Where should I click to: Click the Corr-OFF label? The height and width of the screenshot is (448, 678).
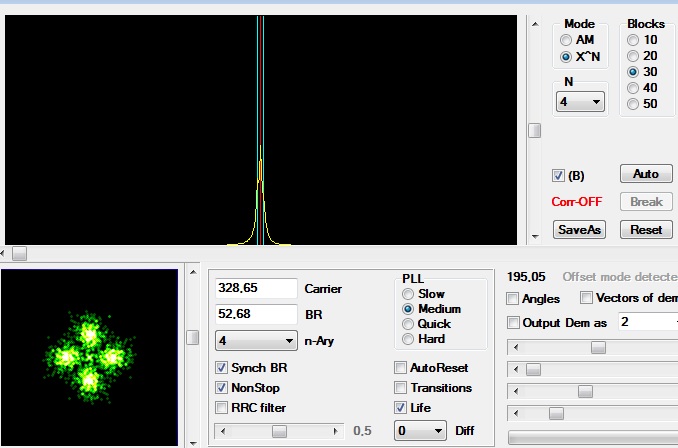pos(576,202)
